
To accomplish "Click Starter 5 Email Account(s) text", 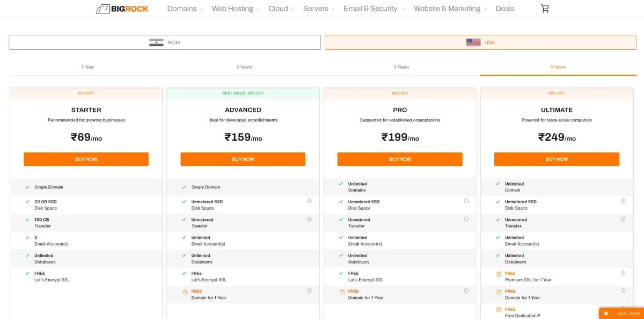I will pyautogui.click(x=52, y=241).
